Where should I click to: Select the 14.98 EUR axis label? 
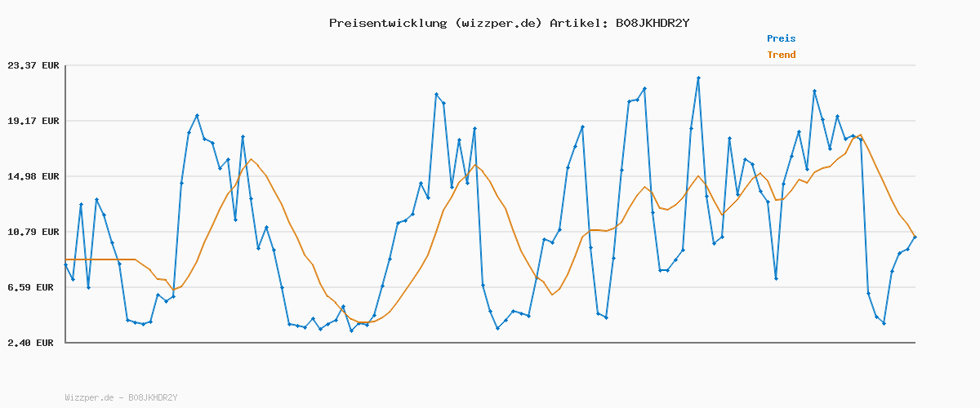click(x=32, y=176)
